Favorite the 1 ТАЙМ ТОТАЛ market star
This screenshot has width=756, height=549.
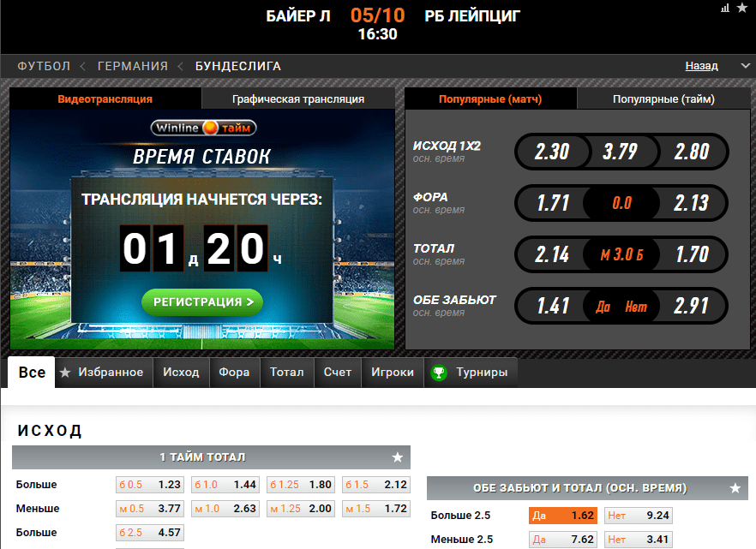(x=398, y=457)
